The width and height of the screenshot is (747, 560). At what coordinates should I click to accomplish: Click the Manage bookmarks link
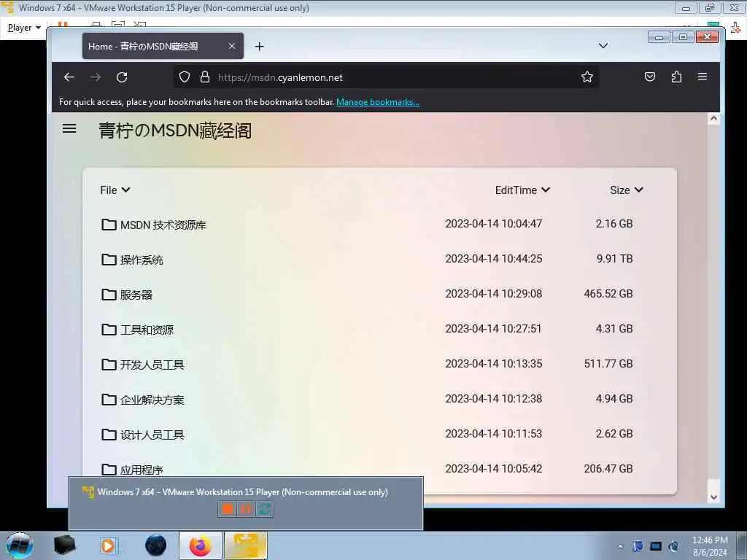click(x=378, y=102)
